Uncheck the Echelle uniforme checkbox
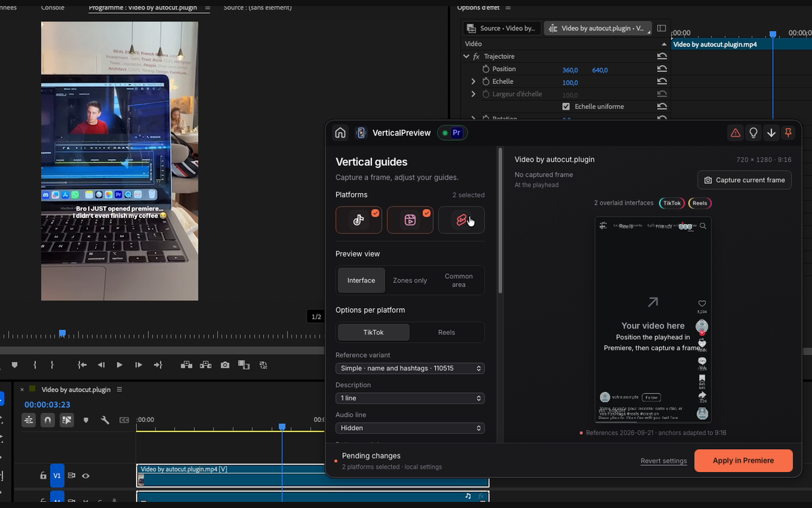The height and width of the screenshot is (508, 812). [566, 106]
